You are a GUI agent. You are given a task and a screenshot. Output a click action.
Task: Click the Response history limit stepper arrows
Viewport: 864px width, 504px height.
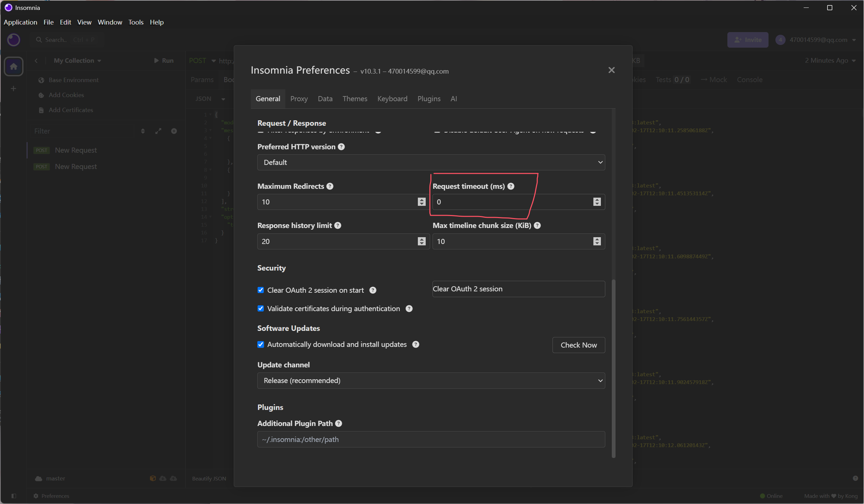click(x=422, y=241)
